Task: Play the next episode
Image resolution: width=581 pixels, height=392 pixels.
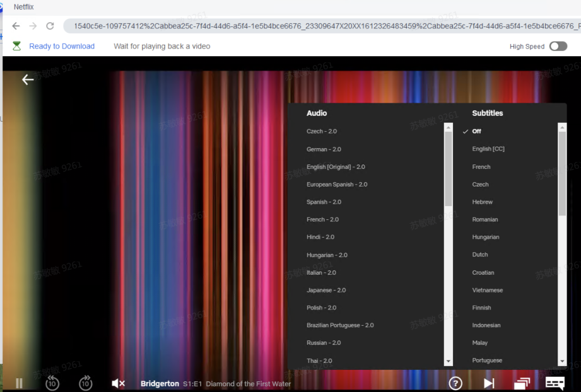Action: coord(489,383)
